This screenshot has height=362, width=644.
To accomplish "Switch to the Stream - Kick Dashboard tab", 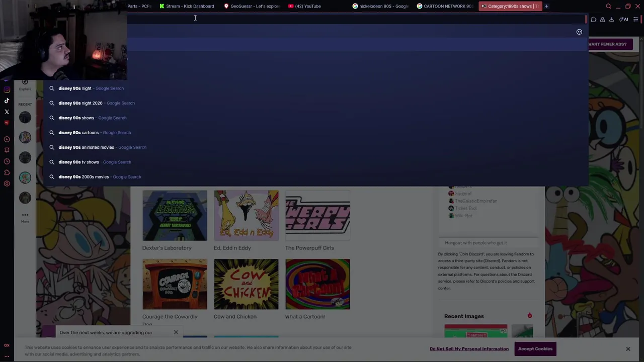I will point(187,6).
